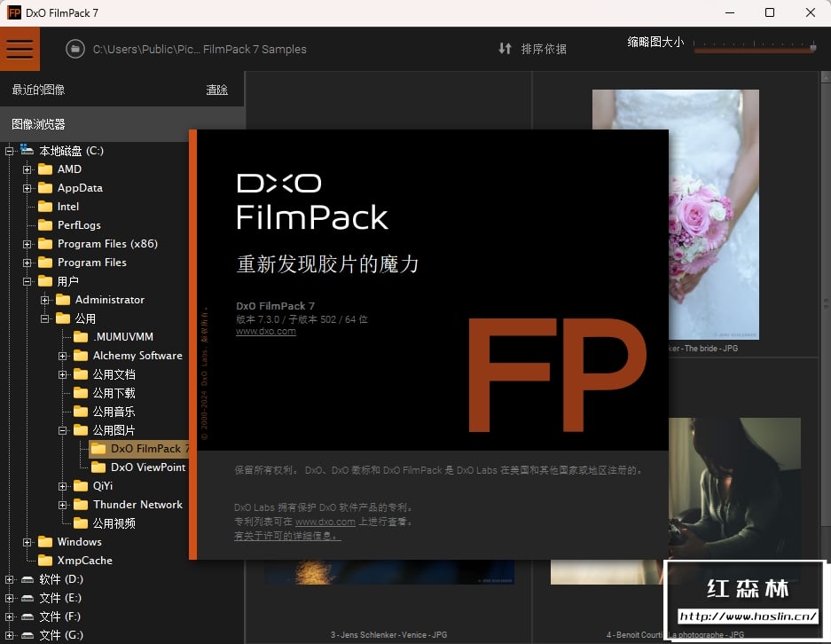Click the 文件 (F:) drive icon

[x=27, y=617]
